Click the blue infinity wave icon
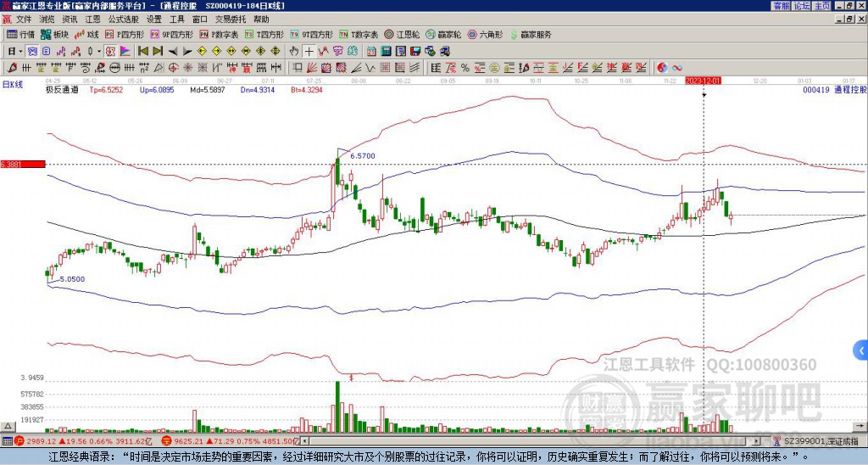The height and width of the screenshot is (465, 868). pyautogui.click(x=677, y=68)
